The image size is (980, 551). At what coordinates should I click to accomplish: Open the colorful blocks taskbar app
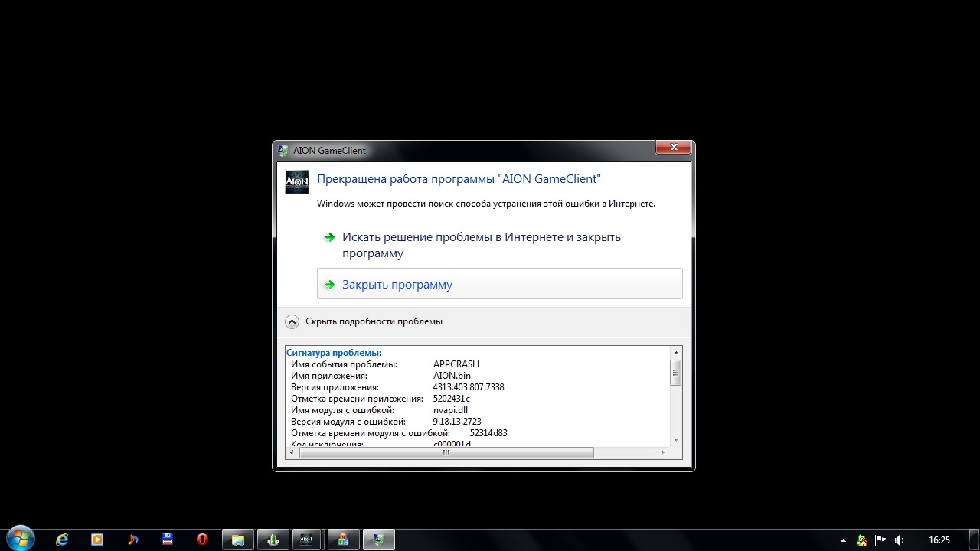(343, 540)
